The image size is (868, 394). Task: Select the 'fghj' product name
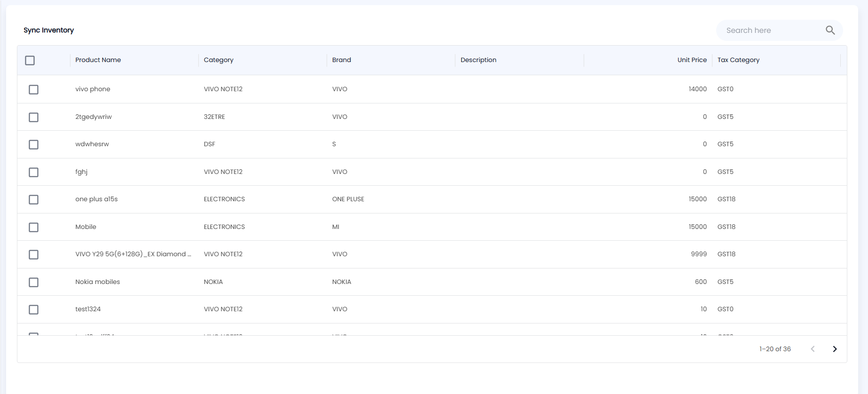click(81, 172)
